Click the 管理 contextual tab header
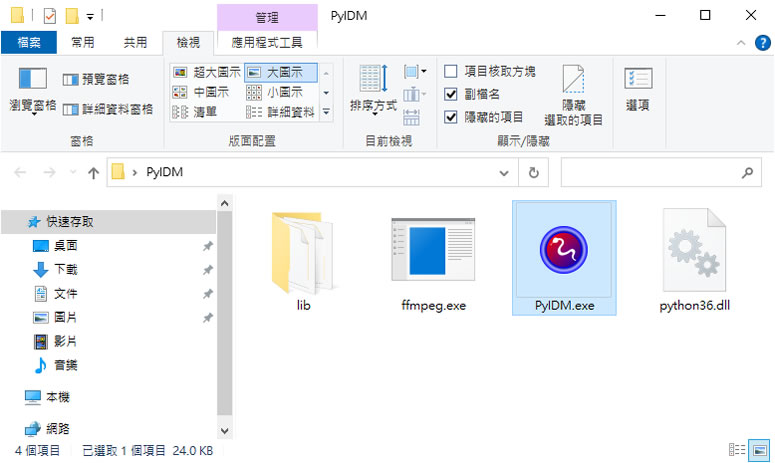 [267, 17]
